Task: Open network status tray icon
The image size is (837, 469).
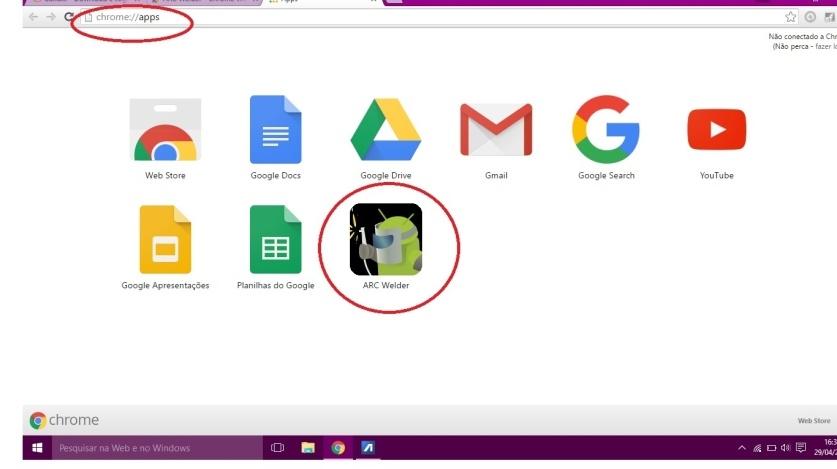Action: [757, 448]
